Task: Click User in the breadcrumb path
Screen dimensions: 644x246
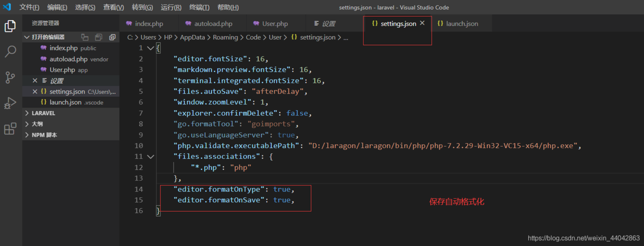Action: pos(275,37)
